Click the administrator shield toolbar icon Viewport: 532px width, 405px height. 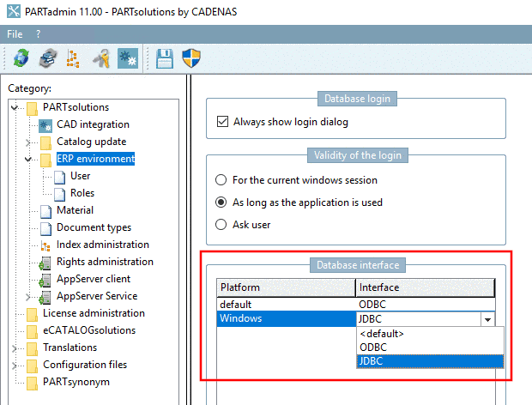point(191,58)
